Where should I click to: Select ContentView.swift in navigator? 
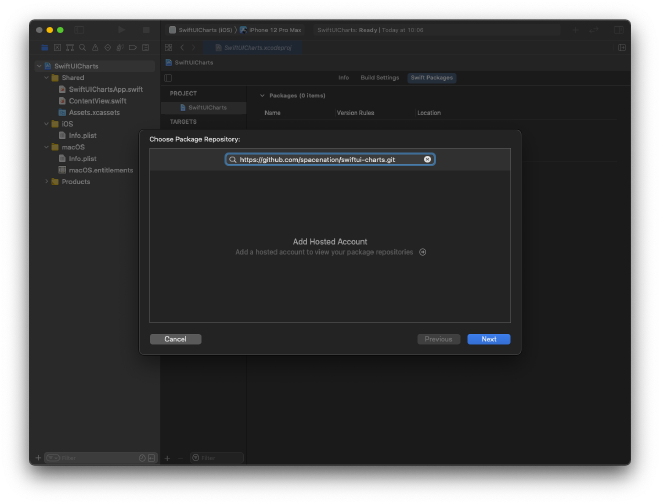coord(97,100)
